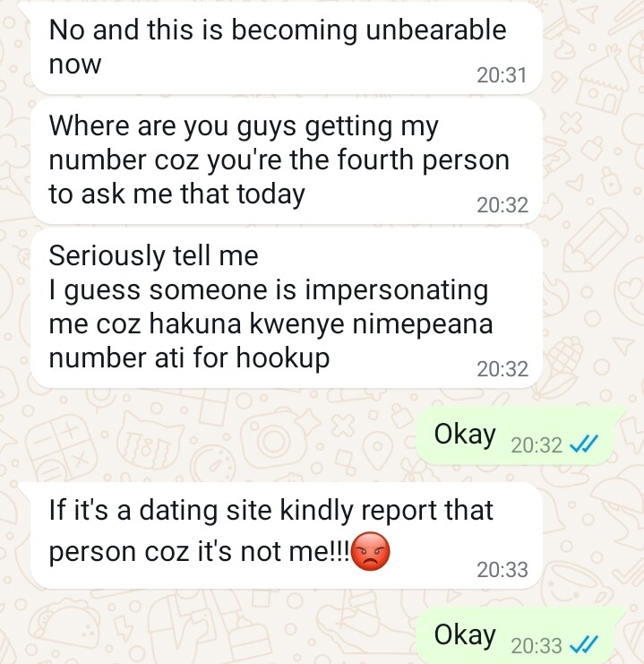Tap the angry face emoji
This screenshot has width=644, height=664.
[371, 551]
